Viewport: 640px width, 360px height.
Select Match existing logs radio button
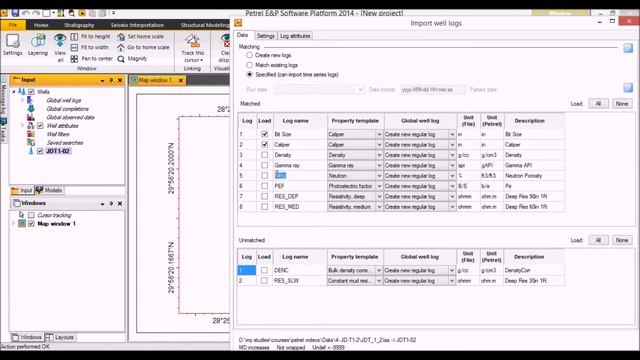(x=249, y=65)
